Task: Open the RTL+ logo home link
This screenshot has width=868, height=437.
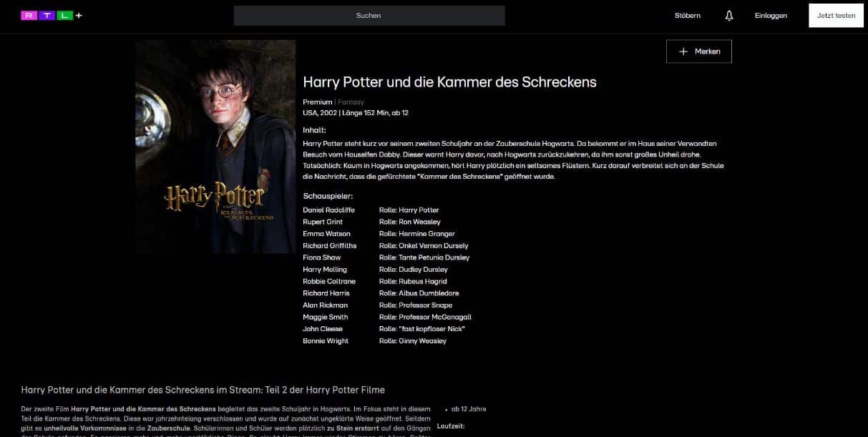Action: pyautogui.click(x=52, y=15)
